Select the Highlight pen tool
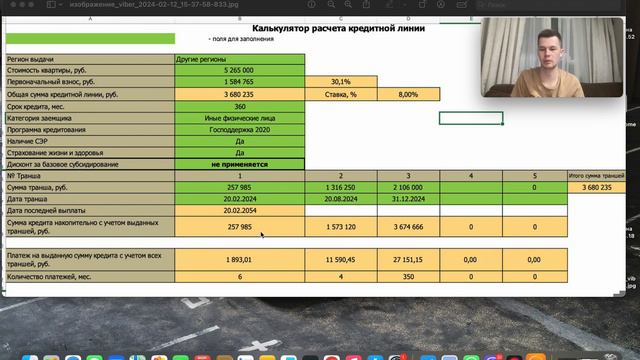The image size is (640, 360). [x=390, y=4]
